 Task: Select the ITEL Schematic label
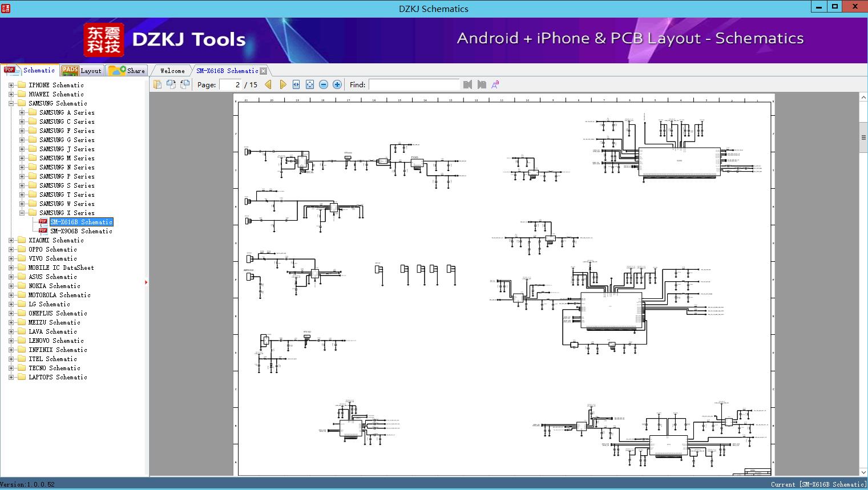[x=53, y=359]
